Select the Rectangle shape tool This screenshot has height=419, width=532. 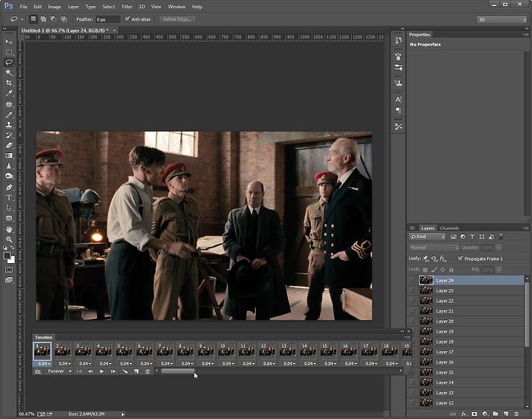click(9, 218)
